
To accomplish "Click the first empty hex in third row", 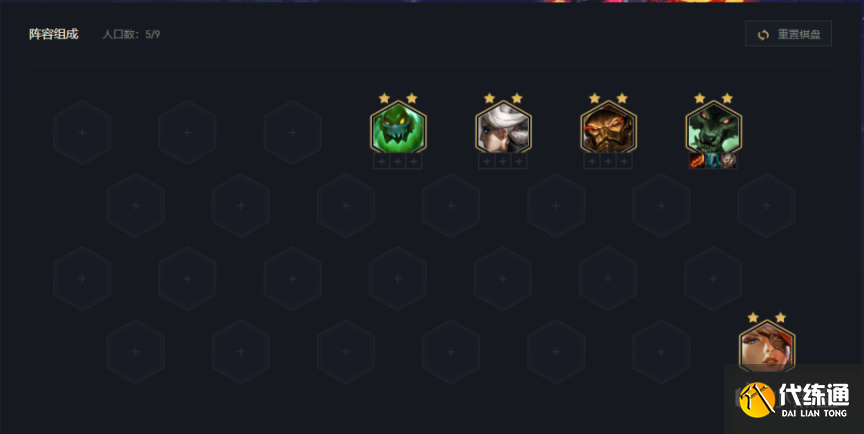I will pyautogui.click(x=82, y=279).
